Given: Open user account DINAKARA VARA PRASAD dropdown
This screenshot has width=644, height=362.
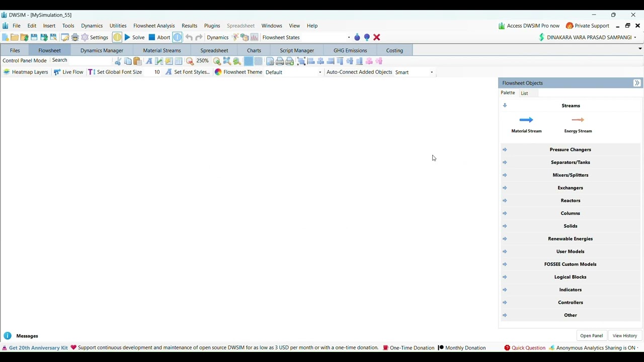Looking at the screenshot, I should pos(588,37).
